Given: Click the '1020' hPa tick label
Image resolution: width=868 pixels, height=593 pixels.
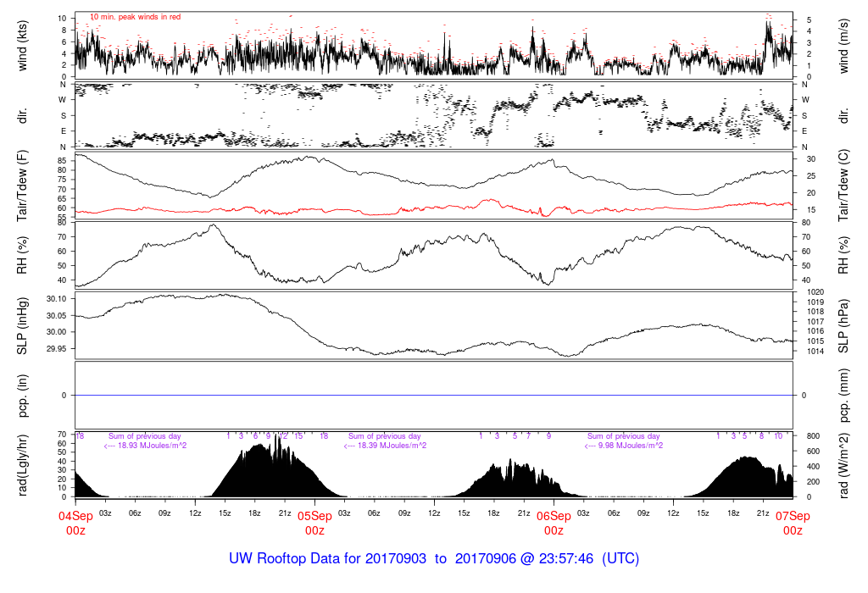Looking at the screenshot, I should point(815,292).
